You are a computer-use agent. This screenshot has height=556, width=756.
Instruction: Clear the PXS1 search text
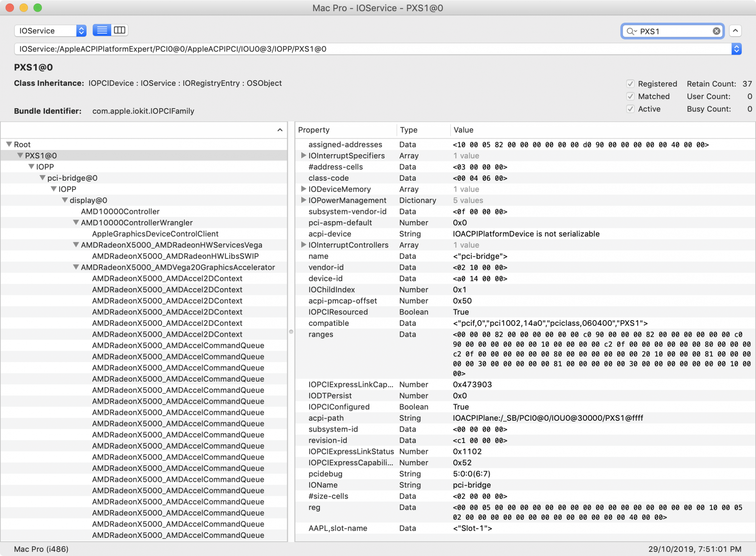[716, 31]
